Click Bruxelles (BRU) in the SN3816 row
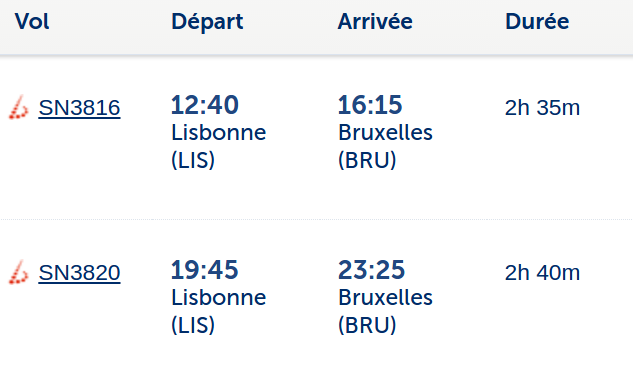 (x=385, y=146)
